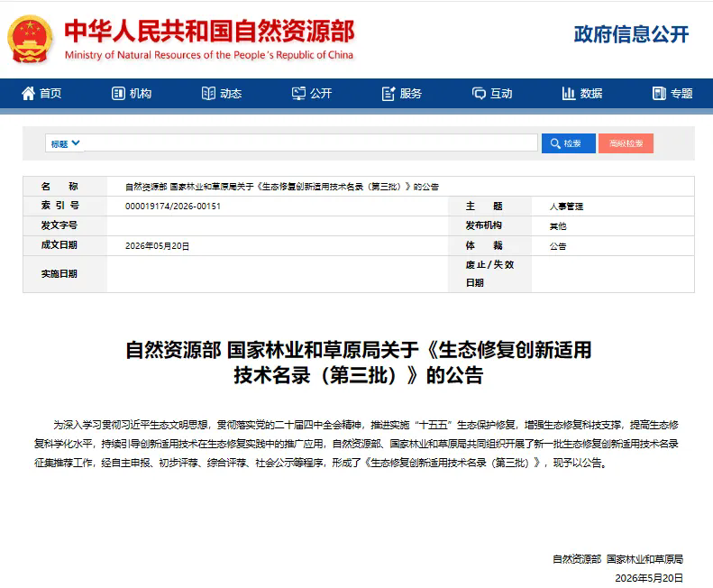
Task: Click the 实施日期 label cell
Action: click(x=65, y=274)
